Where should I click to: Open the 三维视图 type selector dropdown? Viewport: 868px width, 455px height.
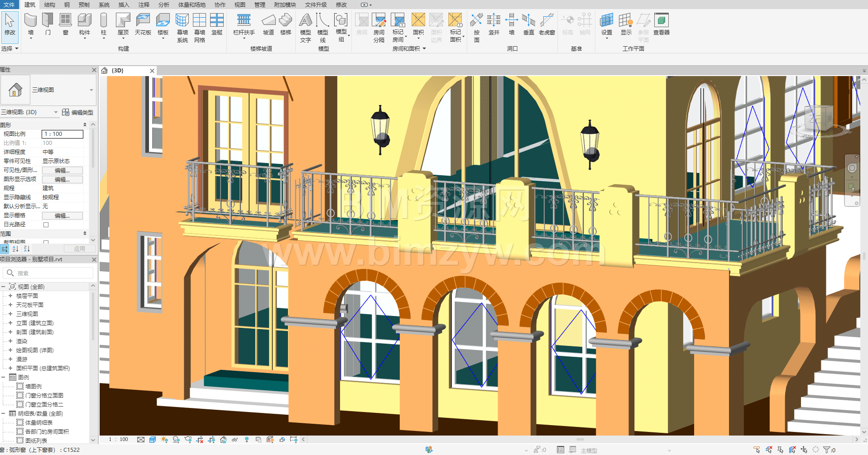[91, 90]
